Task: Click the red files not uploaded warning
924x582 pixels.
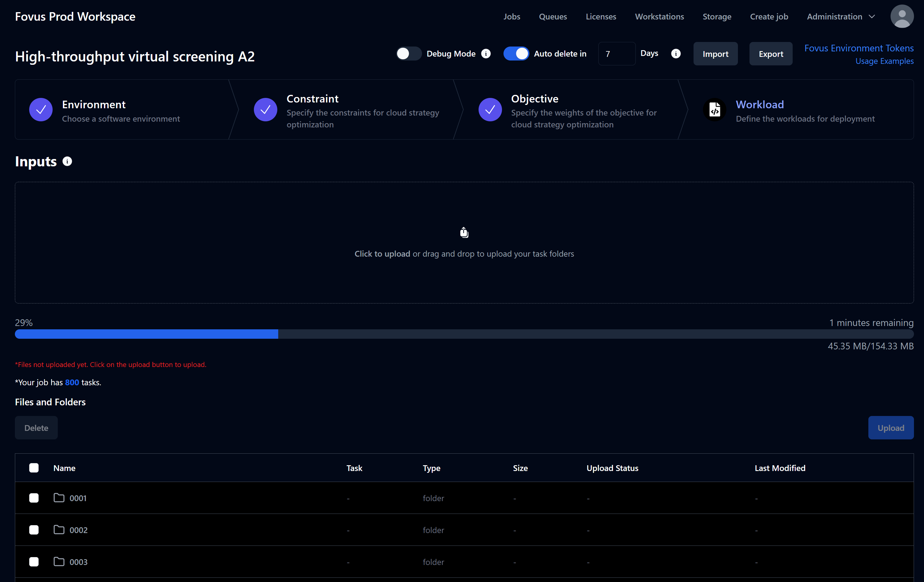Action: pos(110,365)
